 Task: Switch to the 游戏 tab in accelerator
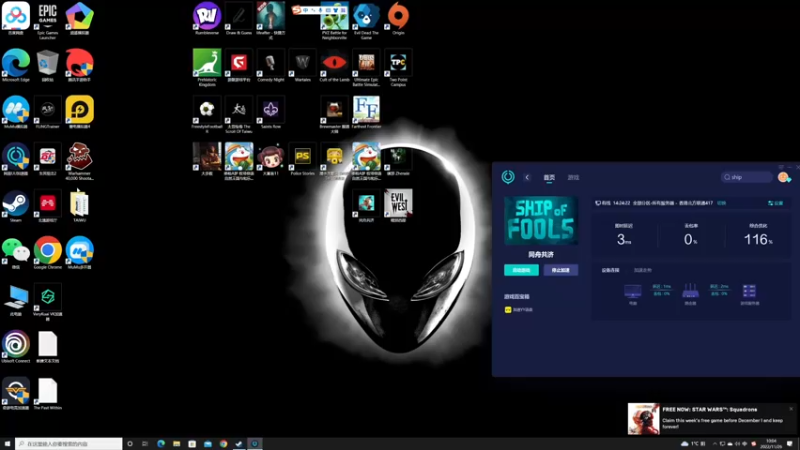point(573,178)
